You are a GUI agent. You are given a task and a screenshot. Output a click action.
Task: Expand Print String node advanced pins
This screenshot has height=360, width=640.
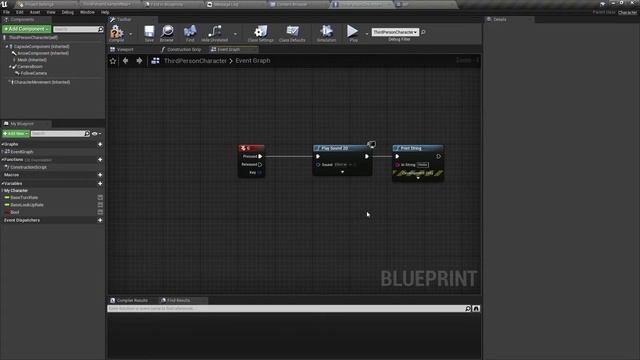pos(418,178)
